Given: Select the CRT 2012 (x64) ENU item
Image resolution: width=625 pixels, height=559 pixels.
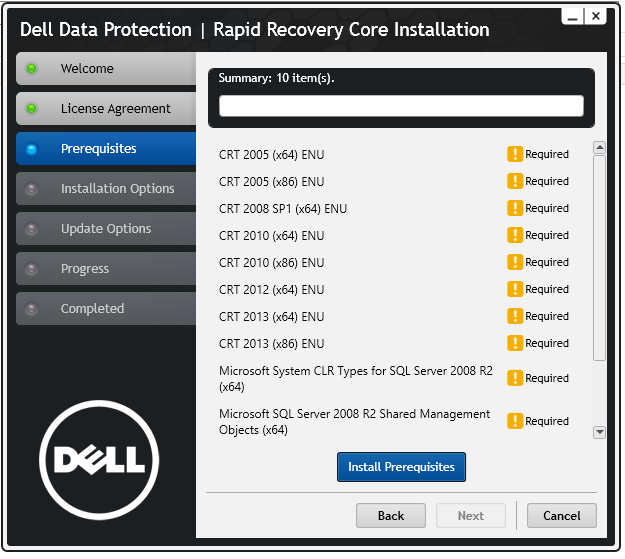Looking at the screenshot, I should point(271,290).
